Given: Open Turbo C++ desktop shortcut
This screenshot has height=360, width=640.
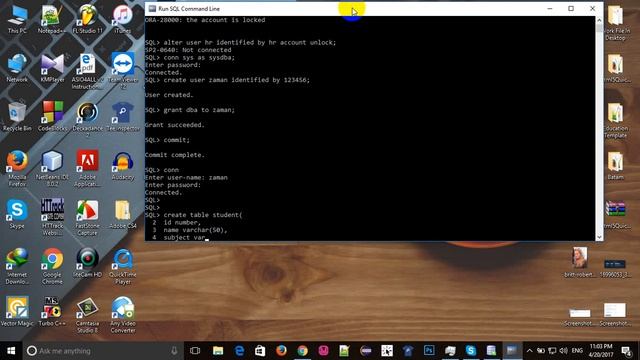Looking at the screenshot, I should 52,311.
